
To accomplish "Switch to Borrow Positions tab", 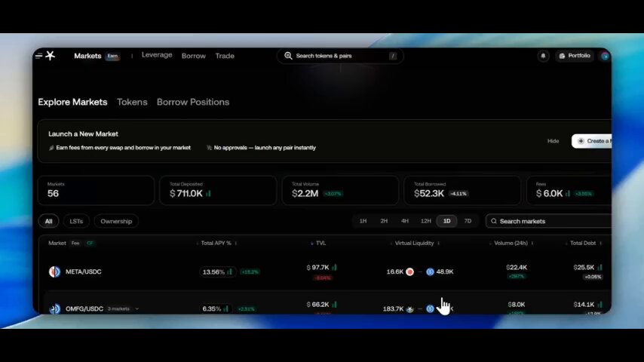I will [193, 102].
